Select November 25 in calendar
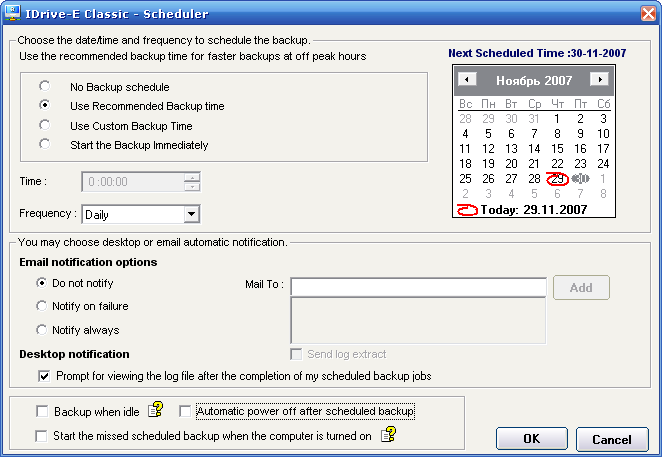The height and width of the screenshot is (457, 662). (465, 179)
